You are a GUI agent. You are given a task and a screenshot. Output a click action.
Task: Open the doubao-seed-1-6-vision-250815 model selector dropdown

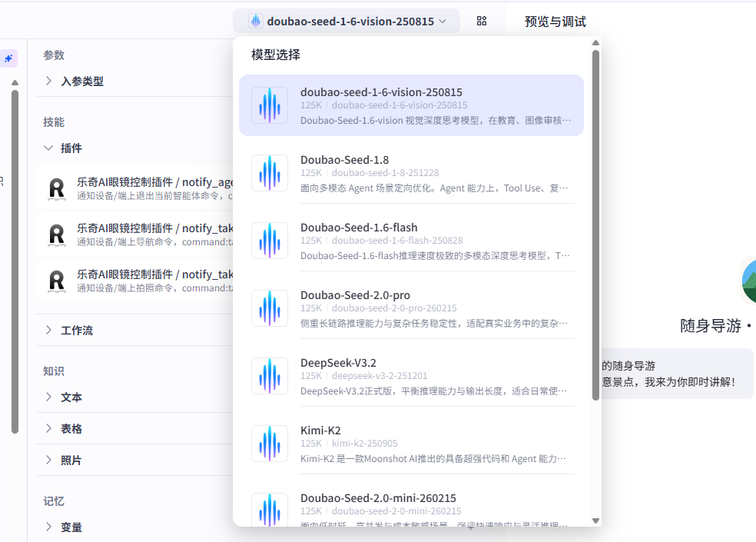tap(346, 22)
